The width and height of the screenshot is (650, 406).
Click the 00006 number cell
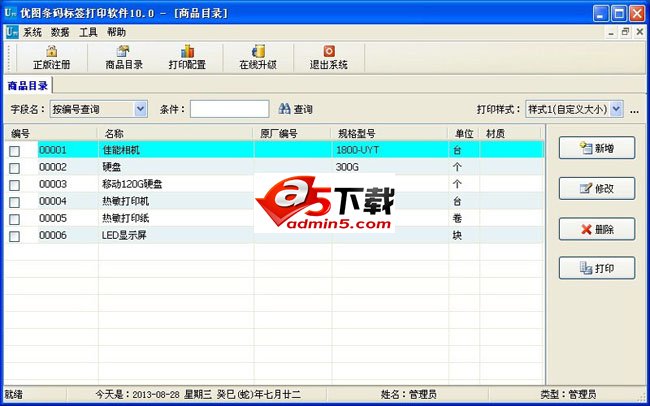[68, 236]
